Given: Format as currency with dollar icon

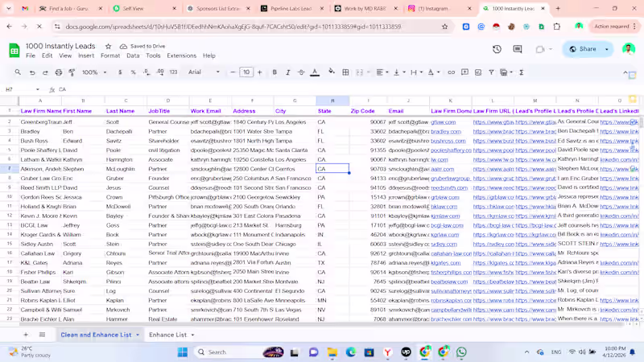Looking at the screenshot, I should [120, 72].
